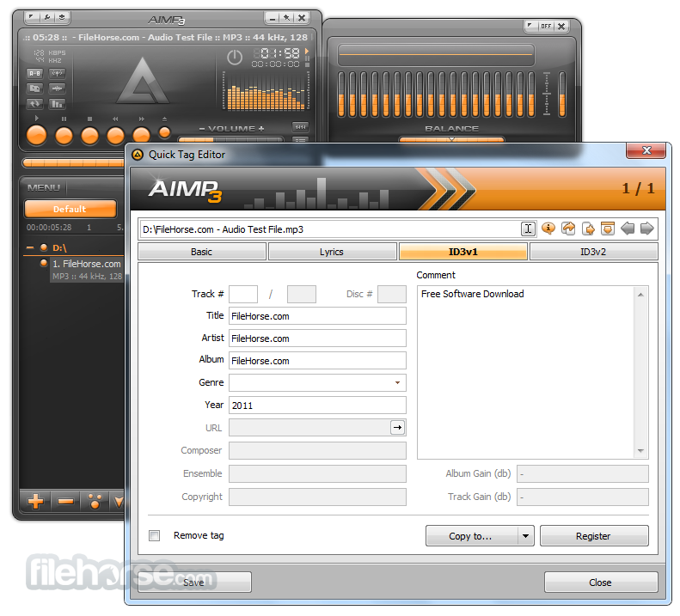The image size is (680, 616).
Task: Go to next file with gray right arrow
Action: tap(647, 228)
